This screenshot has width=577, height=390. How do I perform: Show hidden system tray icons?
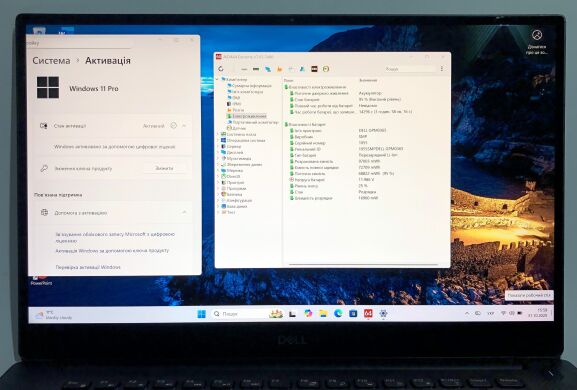point(467,313)
